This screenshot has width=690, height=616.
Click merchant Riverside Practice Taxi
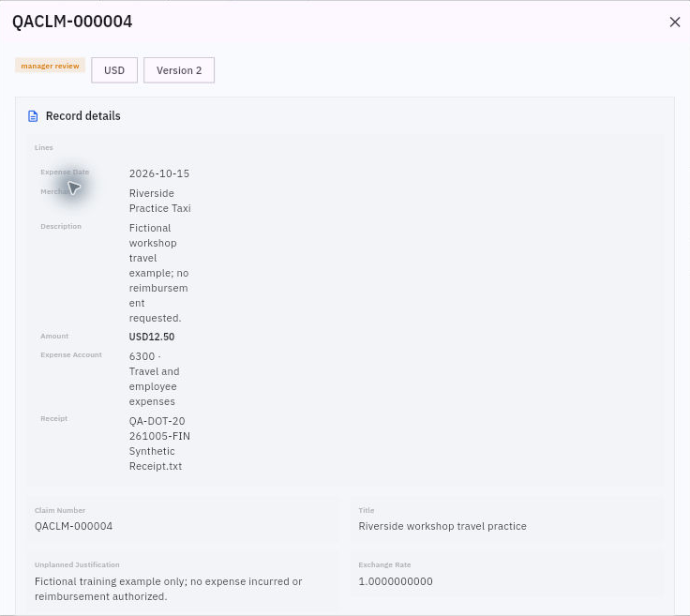(x=159, y=201)
